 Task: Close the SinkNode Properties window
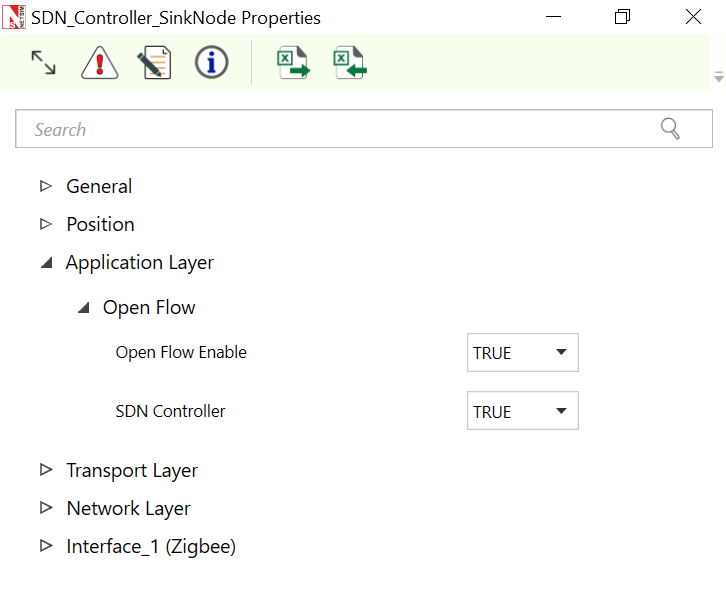[x=693, y=17]
